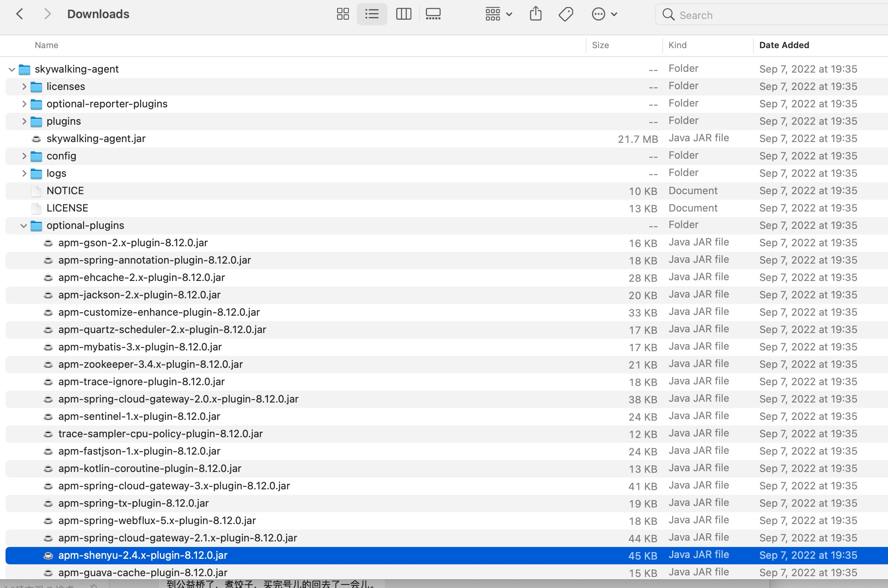Open the group-by dropdown
Viewport: 888px width, 588px height.
tap(498, 14)
